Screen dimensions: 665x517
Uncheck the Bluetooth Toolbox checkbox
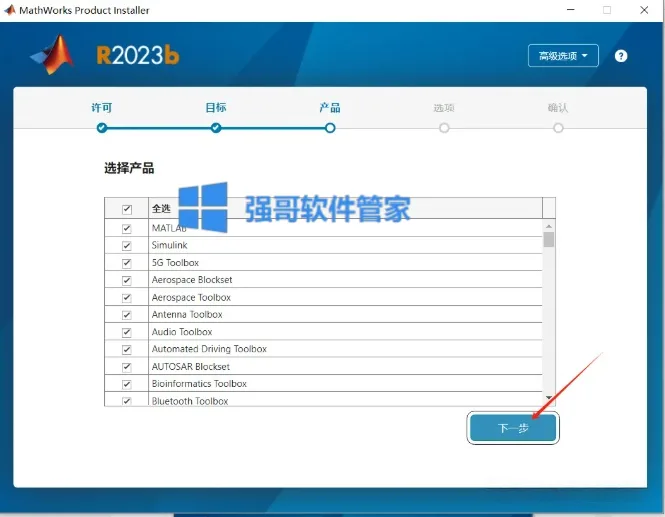(126, 401)
